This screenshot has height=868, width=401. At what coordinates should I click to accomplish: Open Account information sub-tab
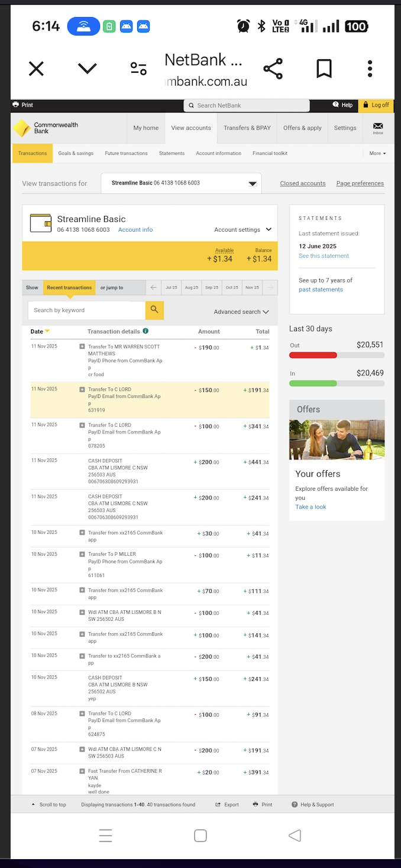tap(218, 153)
